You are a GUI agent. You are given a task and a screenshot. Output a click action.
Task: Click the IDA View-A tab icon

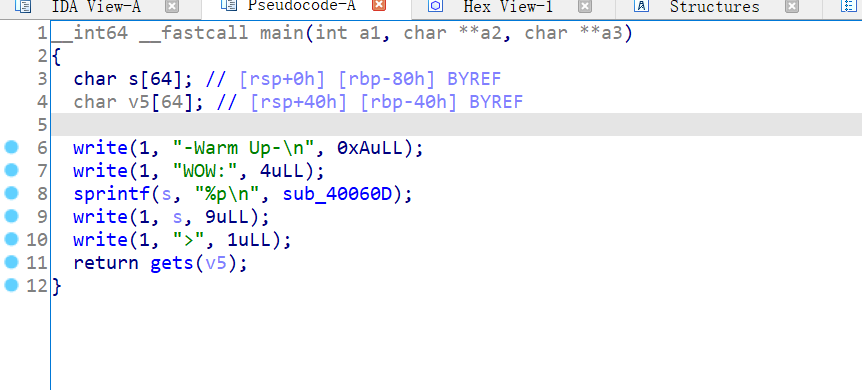(23, 6)
